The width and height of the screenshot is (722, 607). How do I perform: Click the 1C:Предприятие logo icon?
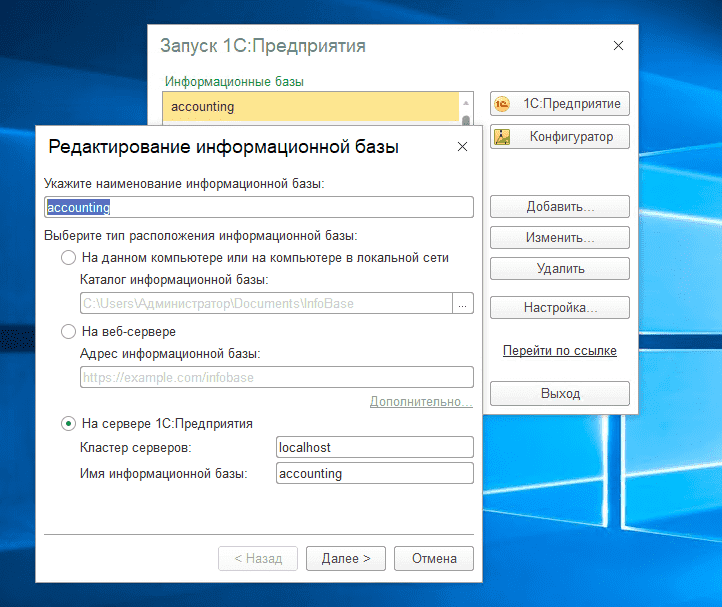502,104
